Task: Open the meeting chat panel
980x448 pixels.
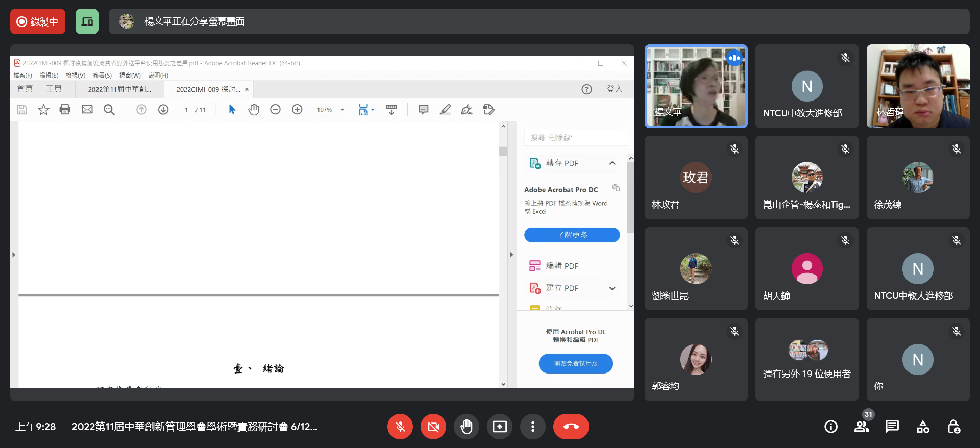Action: coord(892,427)
